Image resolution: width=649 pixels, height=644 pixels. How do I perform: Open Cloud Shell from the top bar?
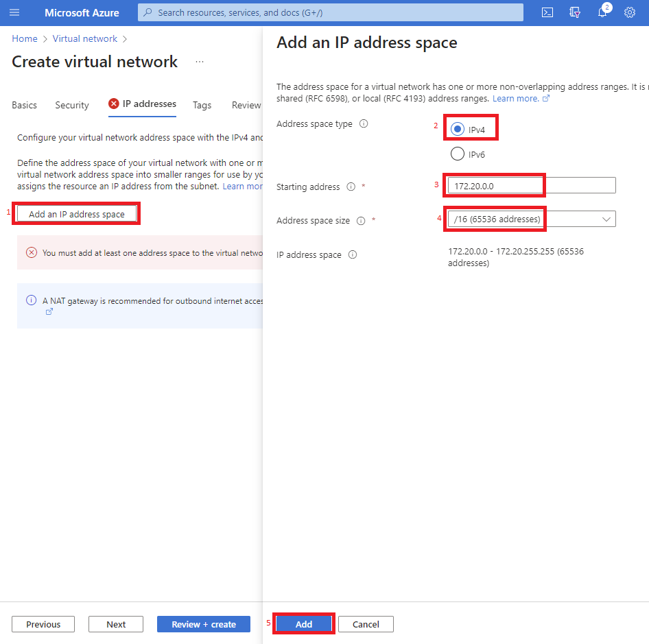tap(547, 12)
